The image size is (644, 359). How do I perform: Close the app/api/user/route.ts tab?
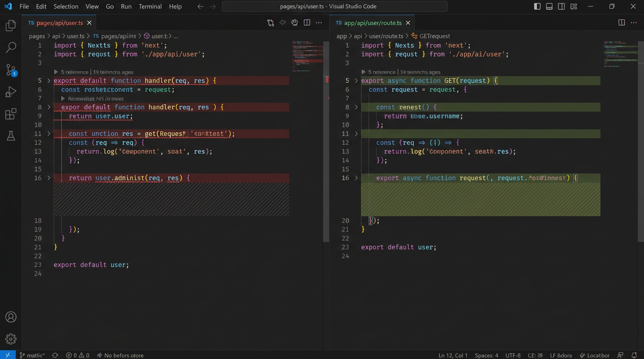(x=408, y=23)
